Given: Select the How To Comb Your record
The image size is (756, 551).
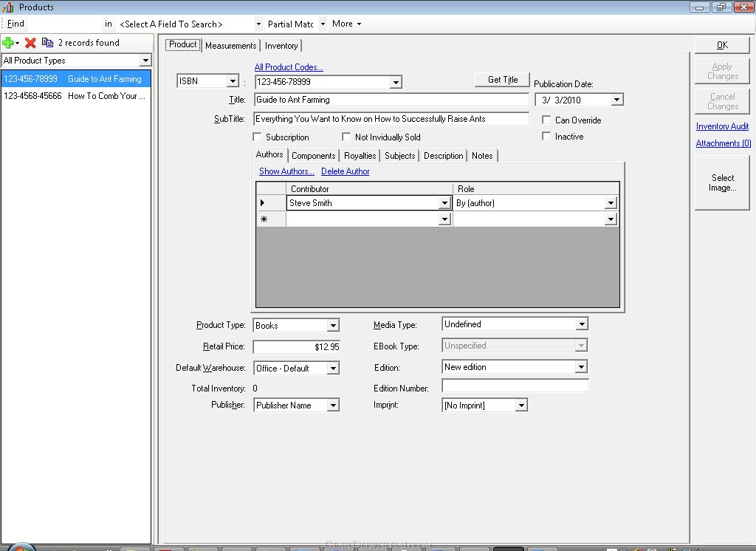Looking at the screenshot, I should 76,95.
